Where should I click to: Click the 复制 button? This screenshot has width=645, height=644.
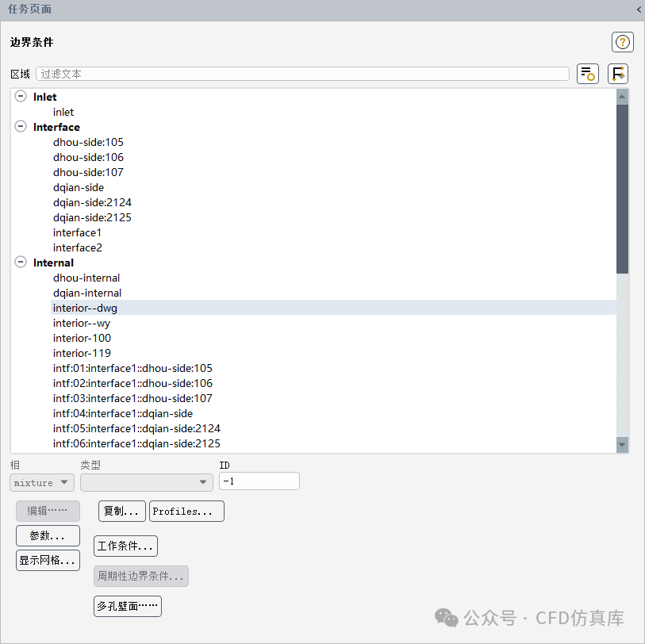point(121,511)
